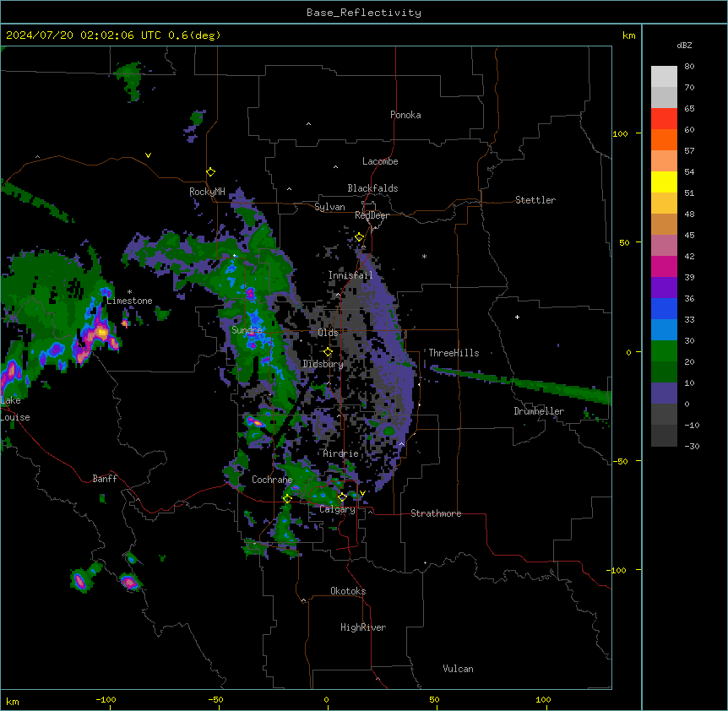This screenshot has height=711, width=728.
Task: Click the -30 value in the dBZ legend
Action: (x=692, y=446)
